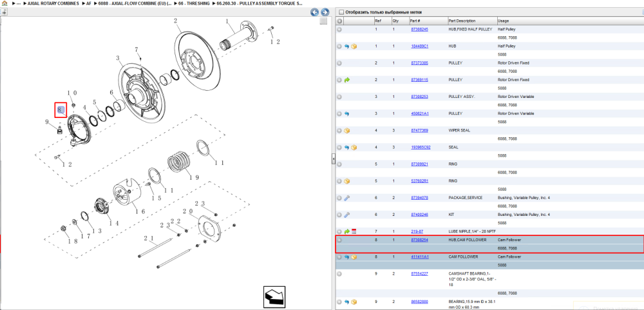This screenshot has height=310, width=644.
Task: Click the yellow box icon in the 537602R1 row
Action: [x=346, y=181]
